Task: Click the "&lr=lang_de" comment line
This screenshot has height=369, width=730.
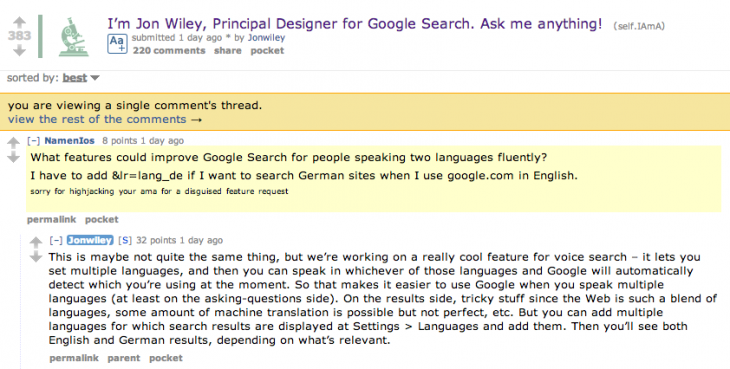Action: pos(304,176)
